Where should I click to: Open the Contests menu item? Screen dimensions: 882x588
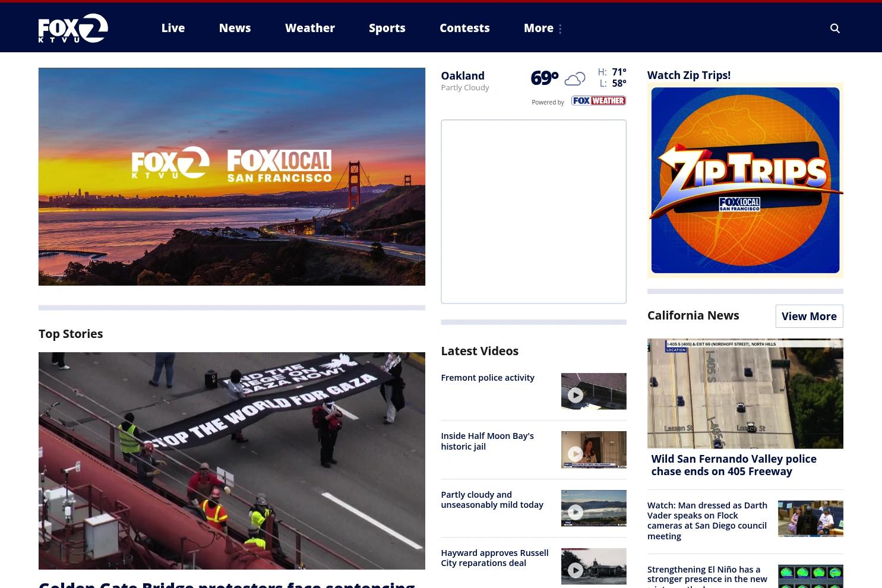[x=464, y=28]
